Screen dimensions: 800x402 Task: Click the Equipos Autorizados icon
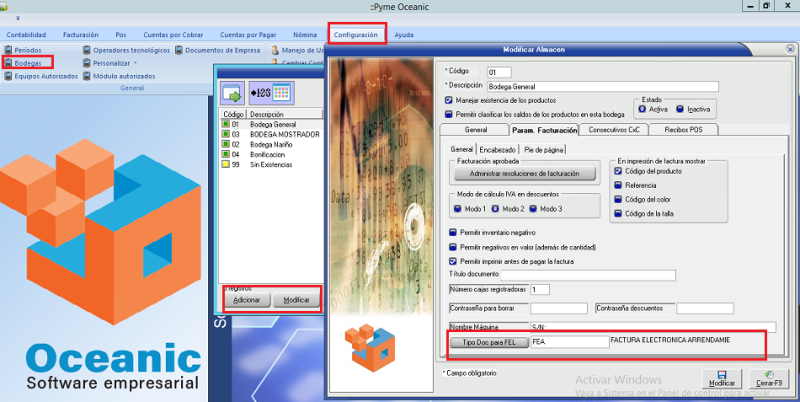coord(9,76)
